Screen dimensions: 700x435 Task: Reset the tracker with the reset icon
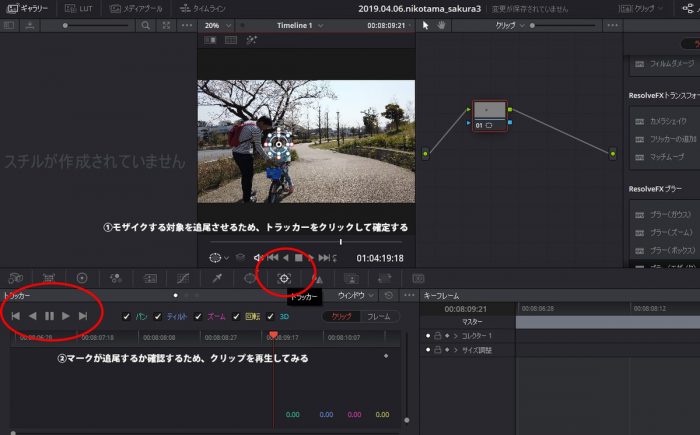(x=389, y=295)
